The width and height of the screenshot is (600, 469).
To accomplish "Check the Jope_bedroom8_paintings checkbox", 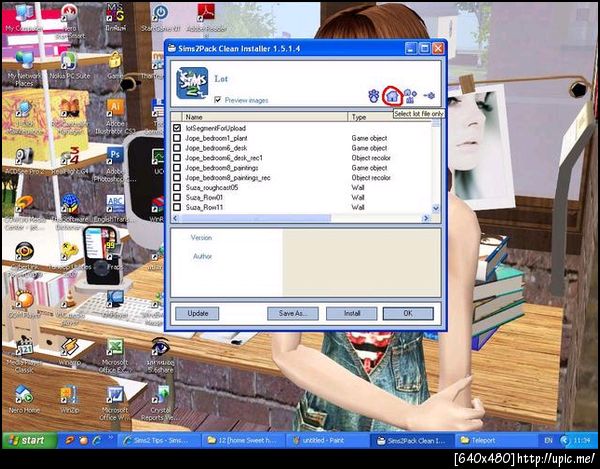I will click(177, 168).
